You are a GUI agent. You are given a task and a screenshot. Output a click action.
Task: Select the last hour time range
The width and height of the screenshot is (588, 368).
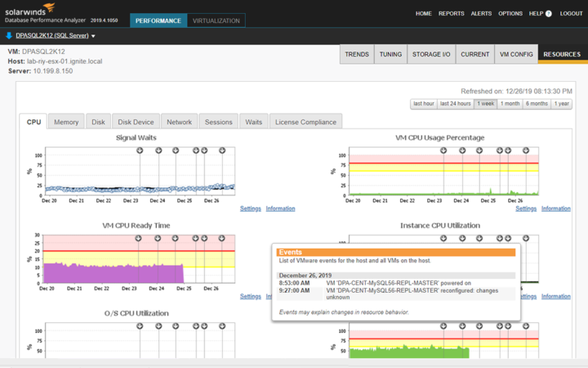click(424, 104)
